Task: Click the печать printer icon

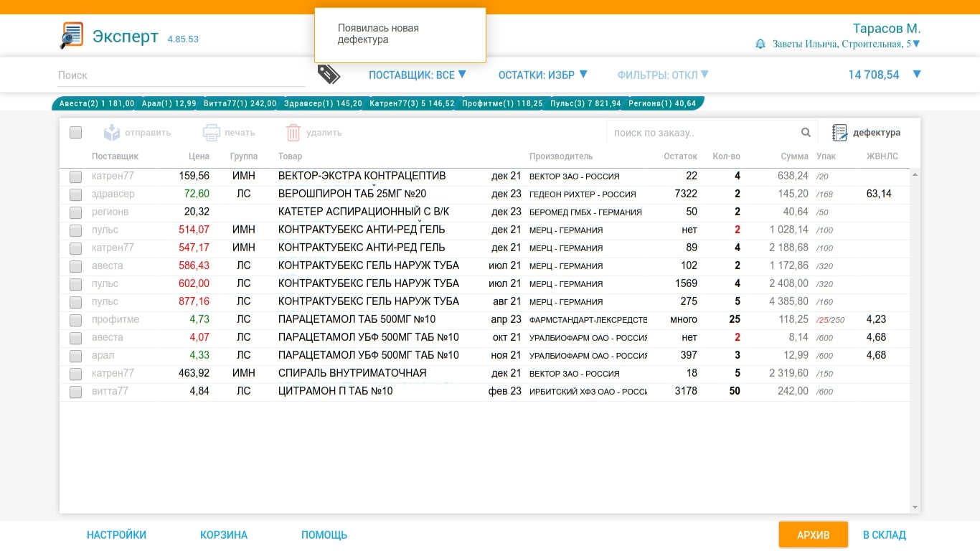Action: point(211,133)
